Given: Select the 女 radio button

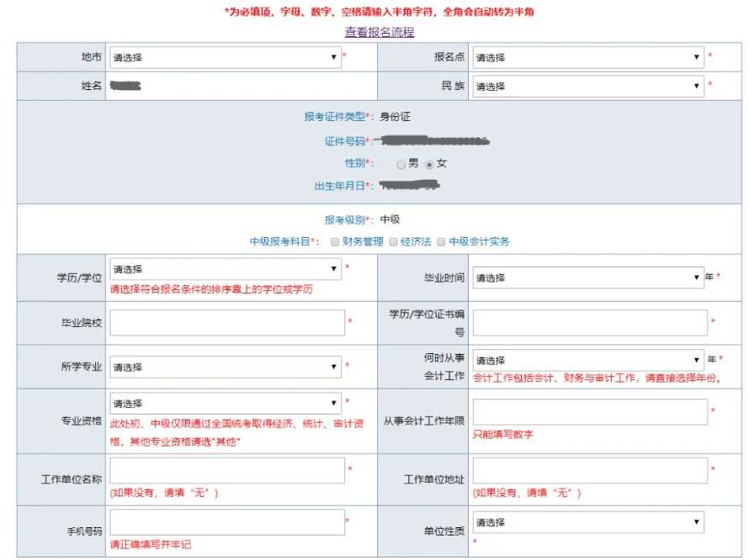Looking at the screenshot, I should (x=429, y=165).
